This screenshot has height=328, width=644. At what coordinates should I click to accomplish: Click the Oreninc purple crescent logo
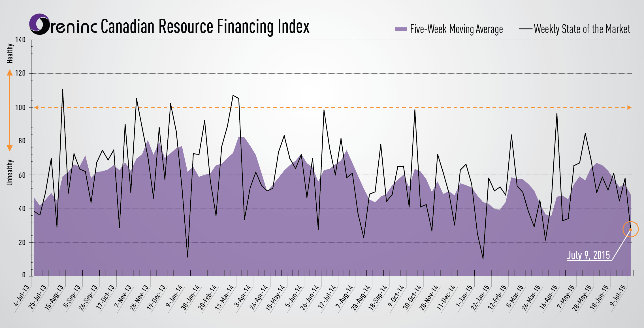coord(40,24)
